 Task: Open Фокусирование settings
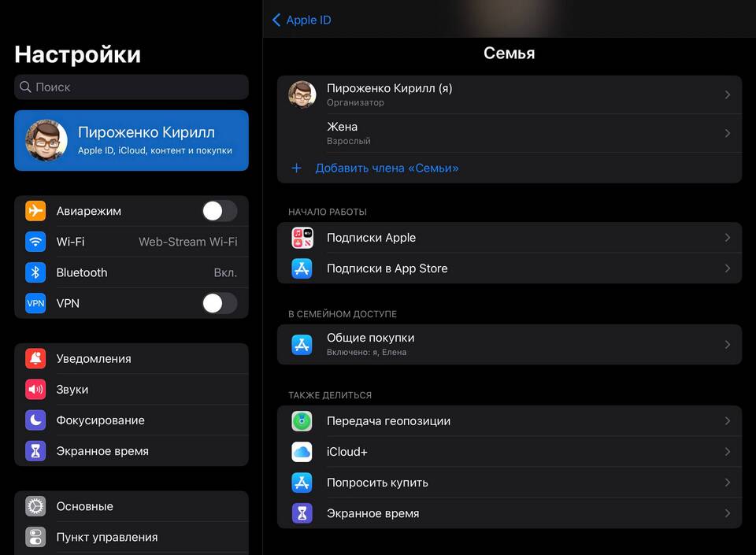pos(132,420)
